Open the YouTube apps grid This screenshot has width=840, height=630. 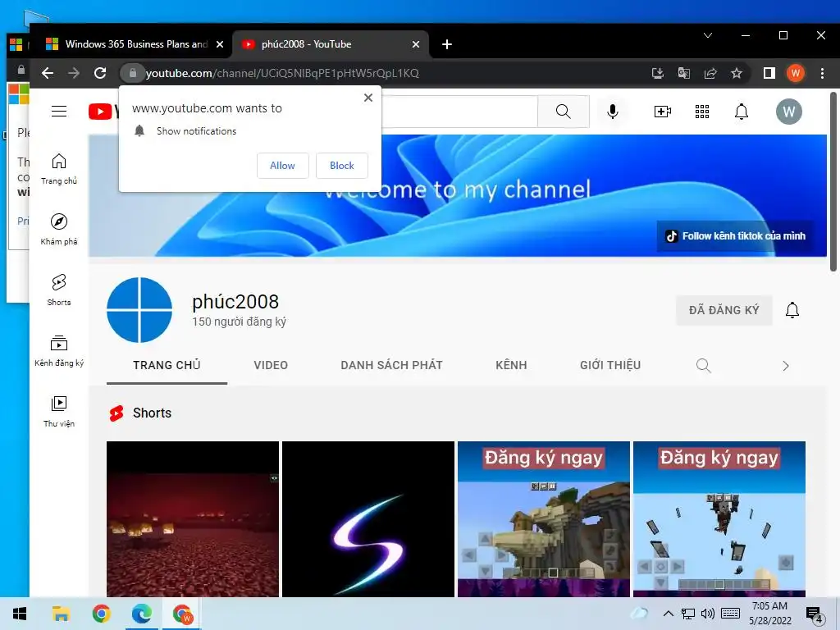[x=702, y=112]
